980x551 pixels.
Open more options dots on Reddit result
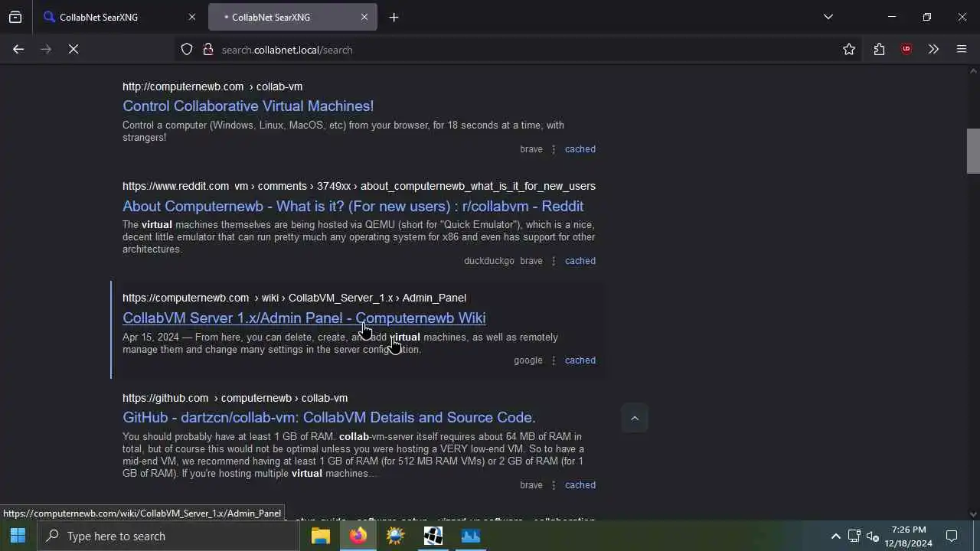554,261
